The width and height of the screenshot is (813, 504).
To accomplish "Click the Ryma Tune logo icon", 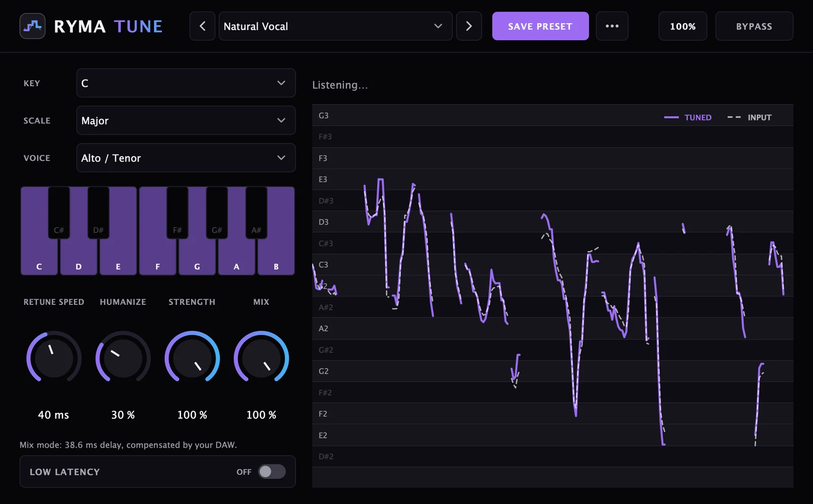I will 33,26.
